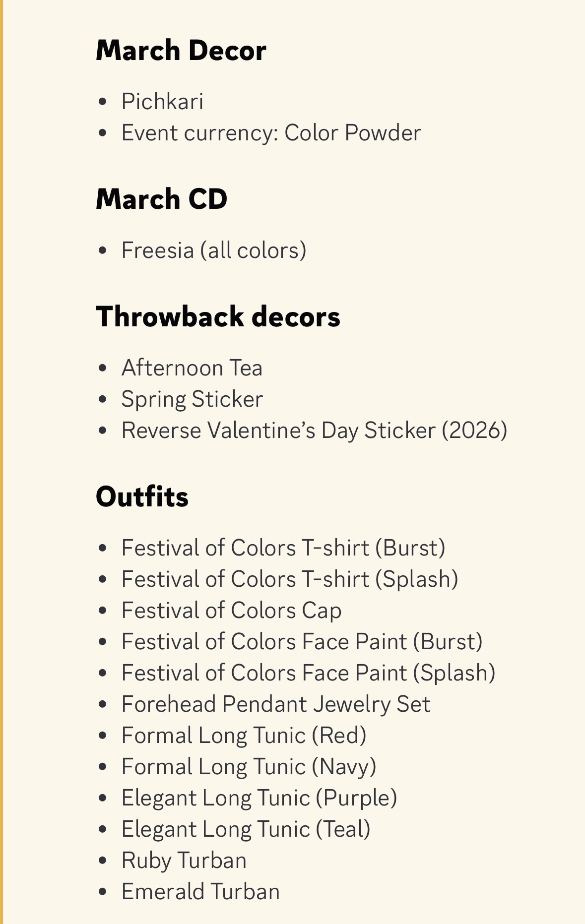Click the Throwback decors heading
The image size is (585, 924).
point(218,316)
